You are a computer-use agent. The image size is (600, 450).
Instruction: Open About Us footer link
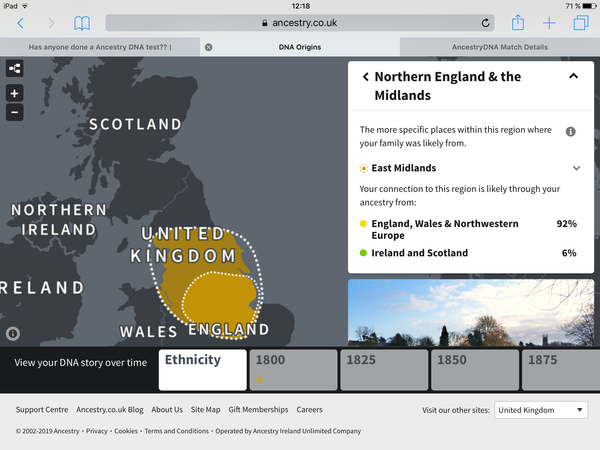coord(167,410)
